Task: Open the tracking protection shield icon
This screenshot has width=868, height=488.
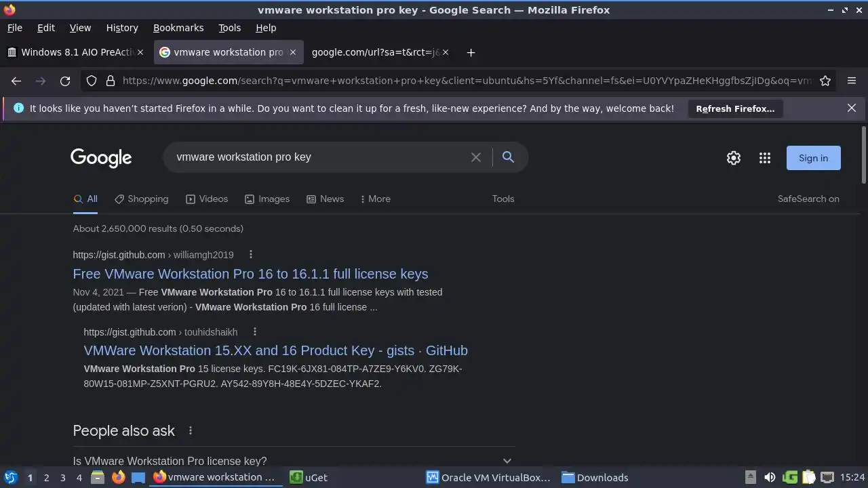Action: [x=92, y=81]
